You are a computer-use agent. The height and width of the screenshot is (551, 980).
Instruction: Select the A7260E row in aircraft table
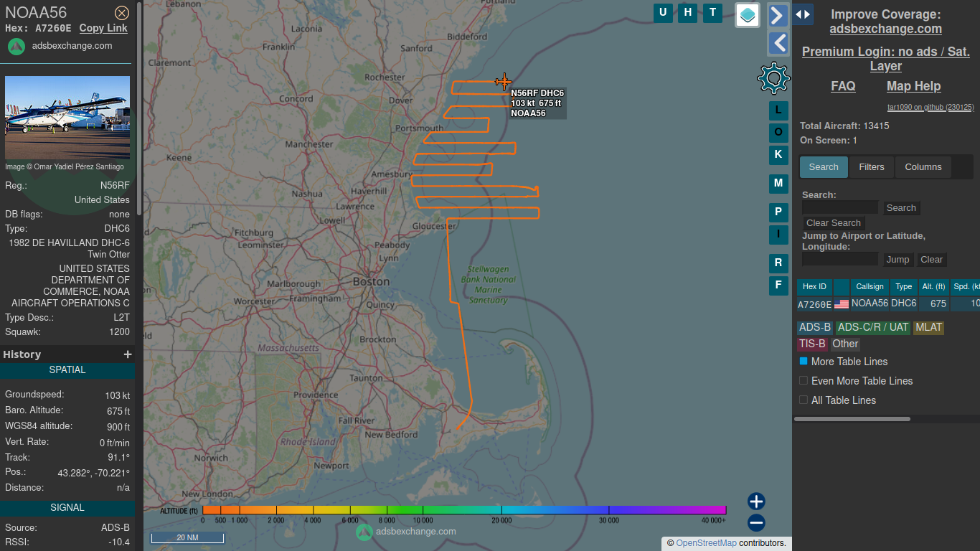point(888,304)
